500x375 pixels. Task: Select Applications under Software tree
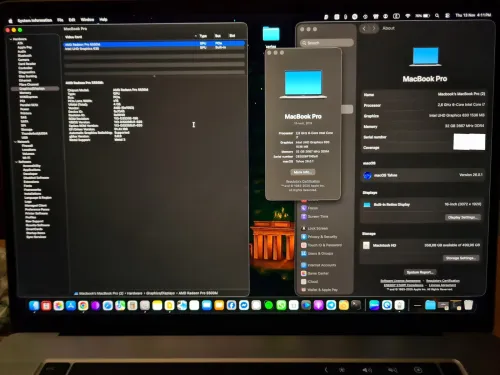coord(32,170)
